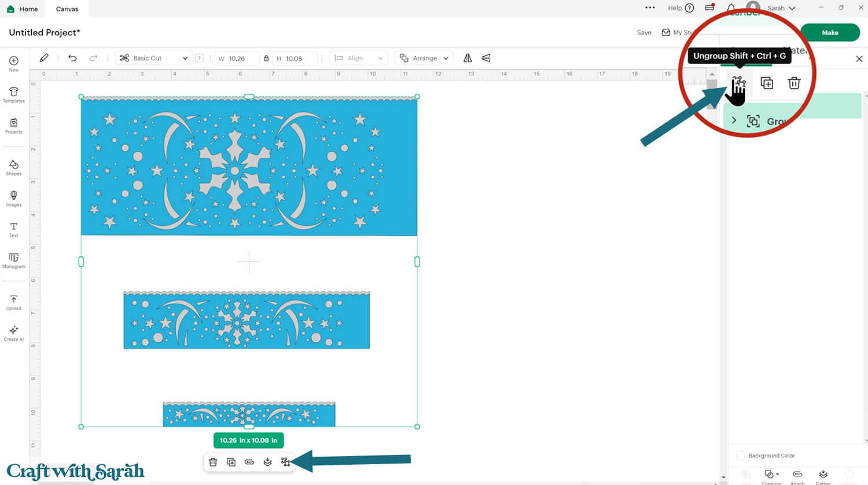Undo the last action

point(72,58)
